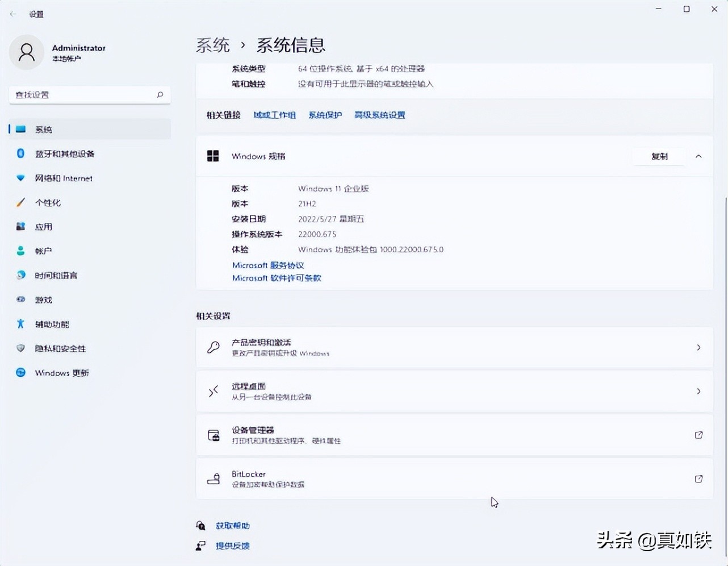The height and width of the screenshot is (566, 728).
Task: Click the back arrow in Settings
Action: tap(12, 14)
